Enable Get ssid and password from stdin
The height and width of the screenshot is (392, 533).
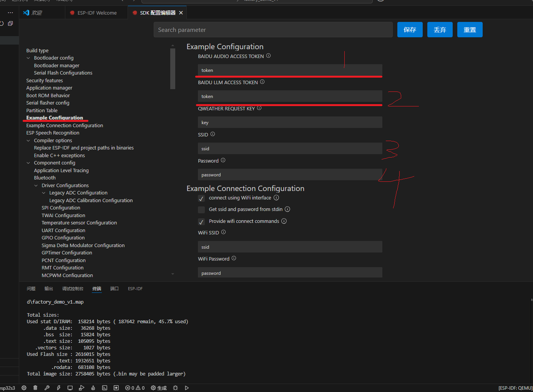(201, 210)
